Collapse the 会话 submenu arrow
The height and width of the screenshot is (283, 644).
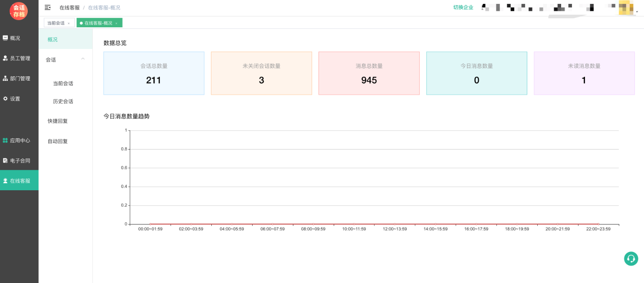[83, 59]
